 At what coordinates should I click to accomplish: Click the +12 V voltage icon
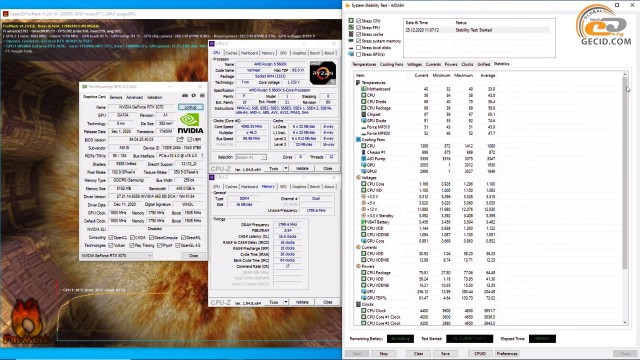363,209
